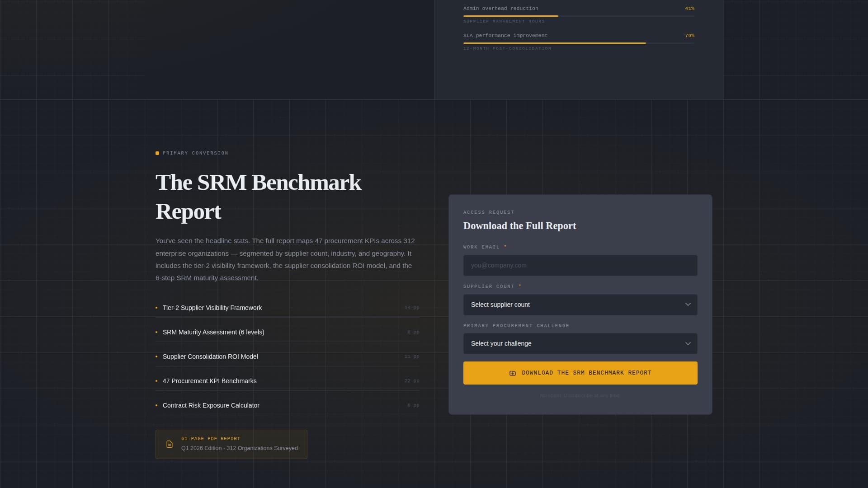The height and width of the screenshot is (488, 868).
Task: Click the Access Request label
Action: click(489, 212)
